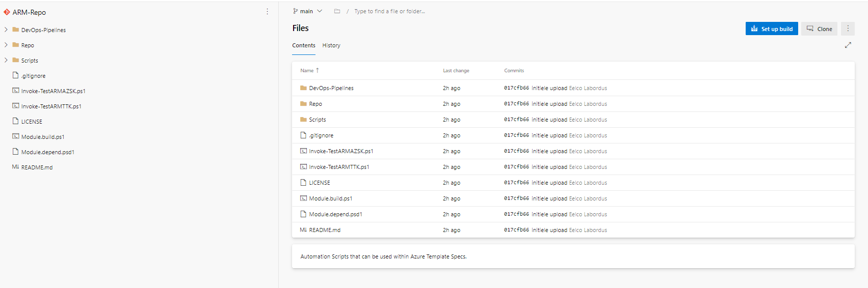Click the DevOps-Pipelines folder icon in table
Viewport: 868px width, 288px height.
(x=303, y=88)
